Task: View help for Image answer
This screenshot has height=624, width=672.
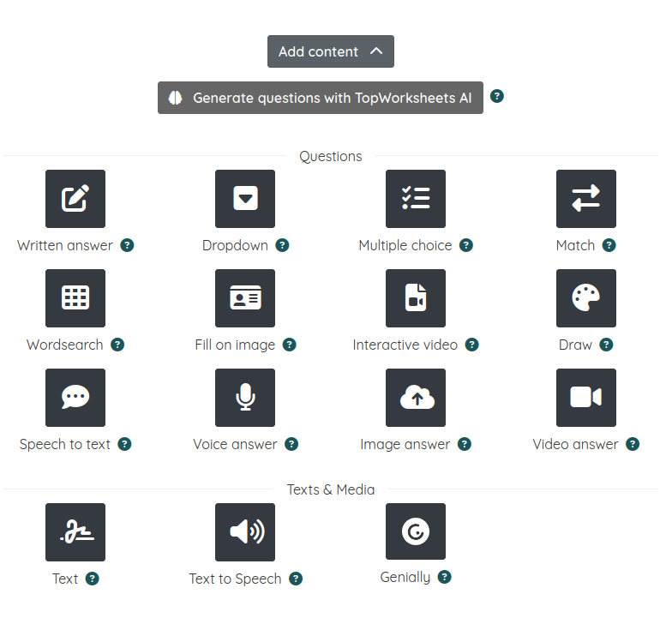Action: point(465,444)
